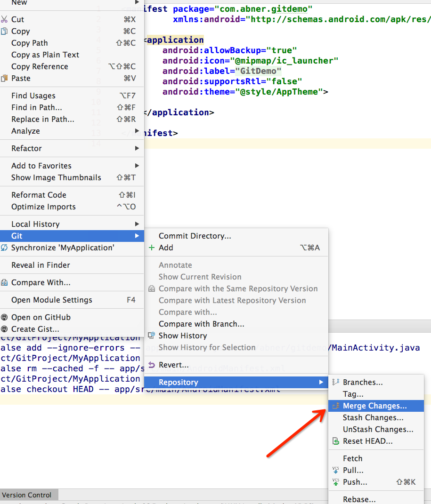The width and height of the screenshot is (431, 504).
Task: Expand the Add to Favorites submenu arrow
Action: point(137,166)
